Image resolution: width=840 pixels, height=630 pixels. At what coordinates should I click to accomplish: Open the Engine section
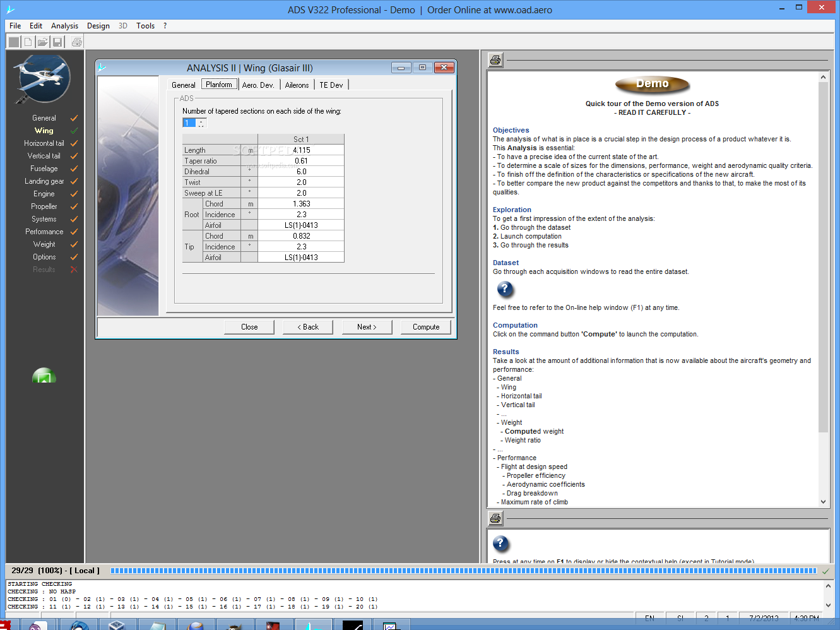point(44,194)
